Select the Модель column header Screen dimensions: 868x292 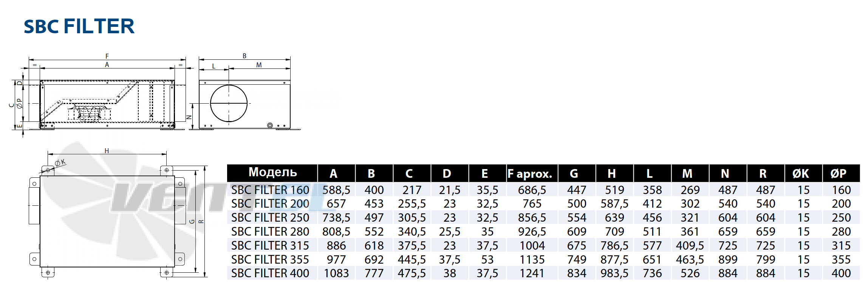click(272, 172)
